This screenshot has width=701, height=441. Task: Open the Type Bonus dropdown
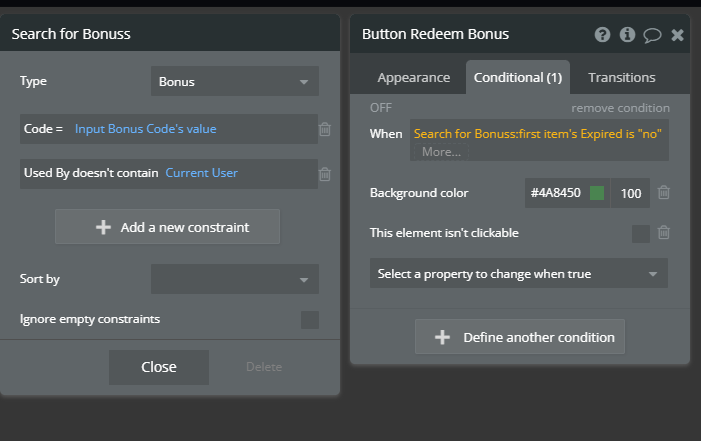(235, 82)
